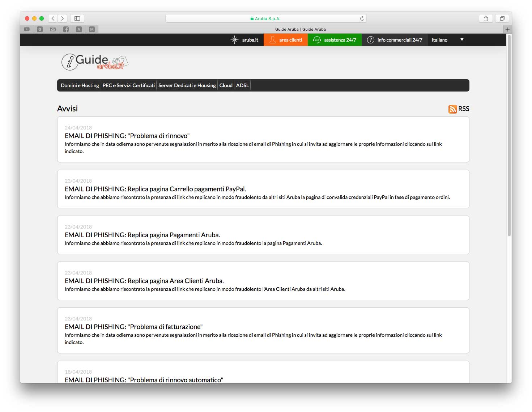Screen dimensions: 532x412
Task: Click the description ending "la pagina Pagamenti Aruba."
Action: coord(193,243)
